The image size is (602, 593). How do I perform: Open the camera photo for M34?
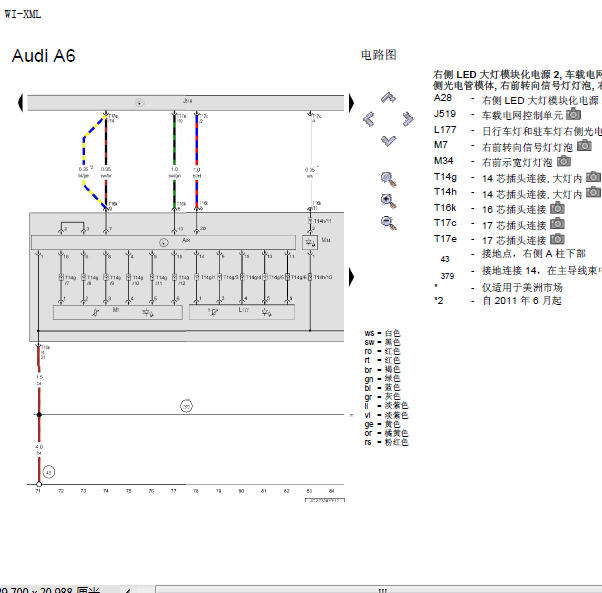564,161
